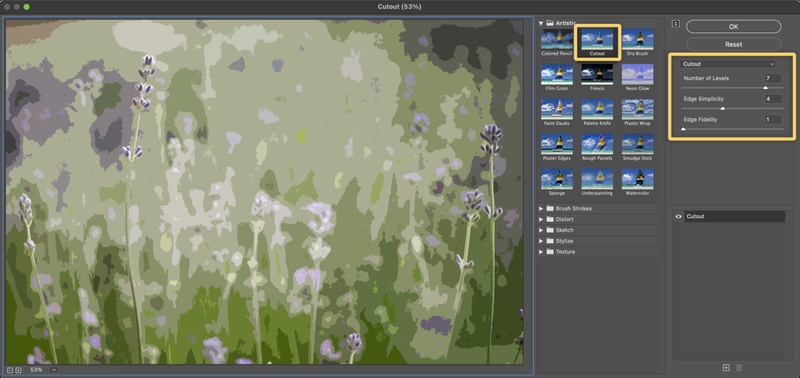The height and width of the screenshot is (378, 800).
Task: Adjust the Edge Fidelity slider
Action: tap(683, 129)
